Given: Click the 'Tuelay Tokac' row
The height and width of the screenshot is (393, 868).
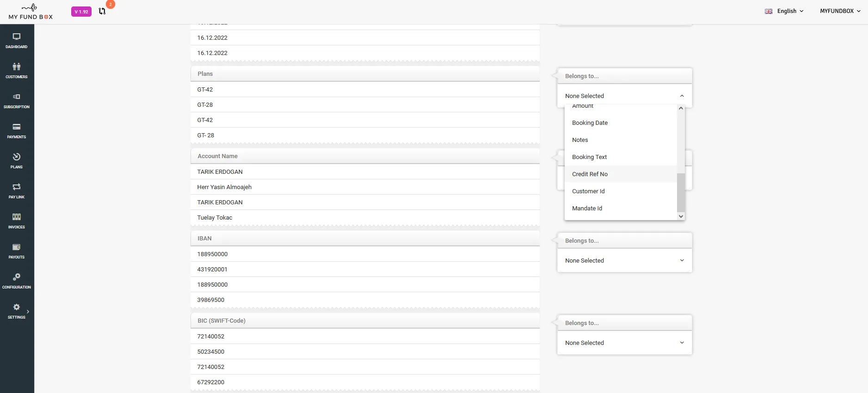Looking at the screenshot, I should [x=365, y=217].
